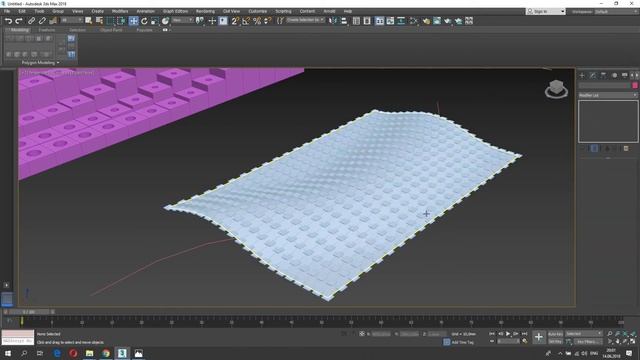Switch to the Freeform ribbon tab
This screenshot has height=360, width=640.
coord(47,30)
